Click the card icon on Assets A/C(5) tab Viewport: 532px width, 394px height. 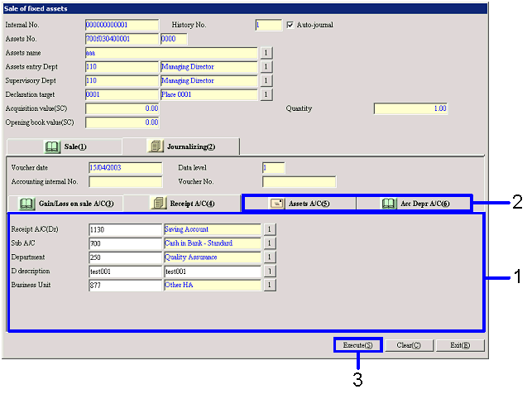tap(277, 204)
